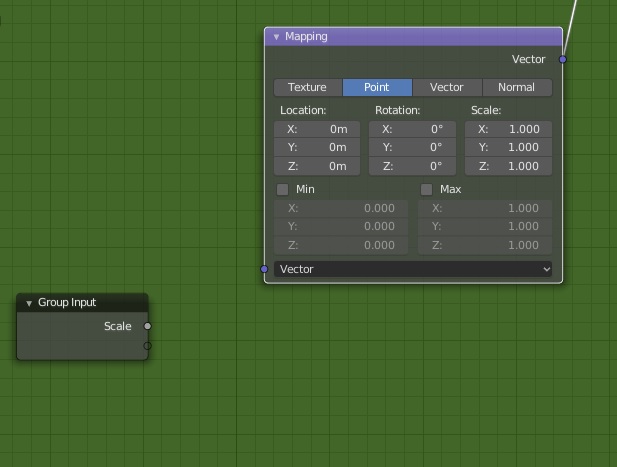This screenshot has width=617, height=467.
Task: Click the Max Y value field
Action: (485, 227)
